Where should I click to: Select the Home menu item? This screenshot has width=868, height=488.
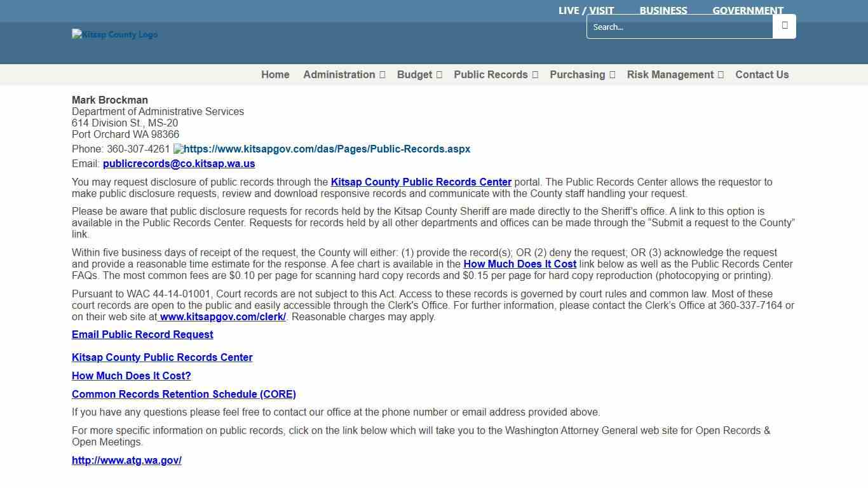(x=275, y=74)
